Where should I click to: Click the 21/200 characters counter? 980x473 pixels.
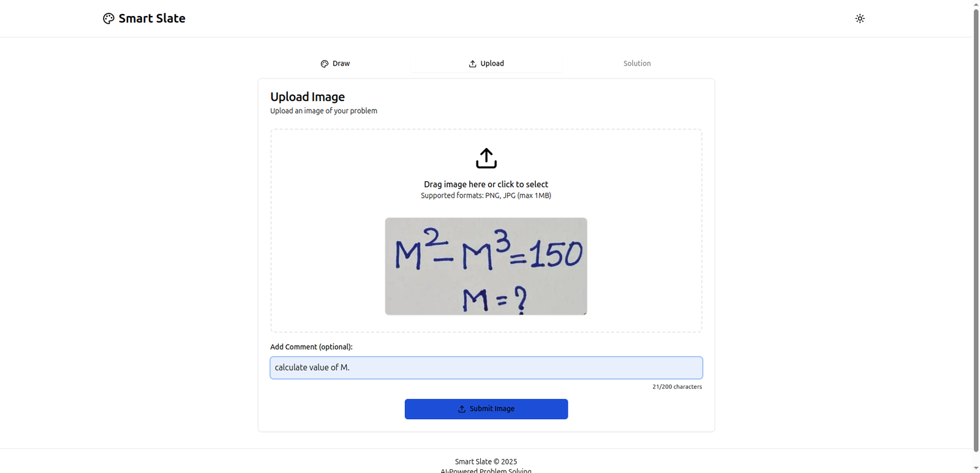pyautogui.click(x=677, y=387)
